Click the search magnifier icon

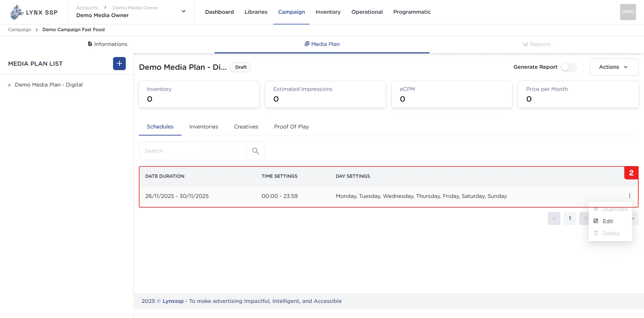pyautogui.click(x=256, y=151)
